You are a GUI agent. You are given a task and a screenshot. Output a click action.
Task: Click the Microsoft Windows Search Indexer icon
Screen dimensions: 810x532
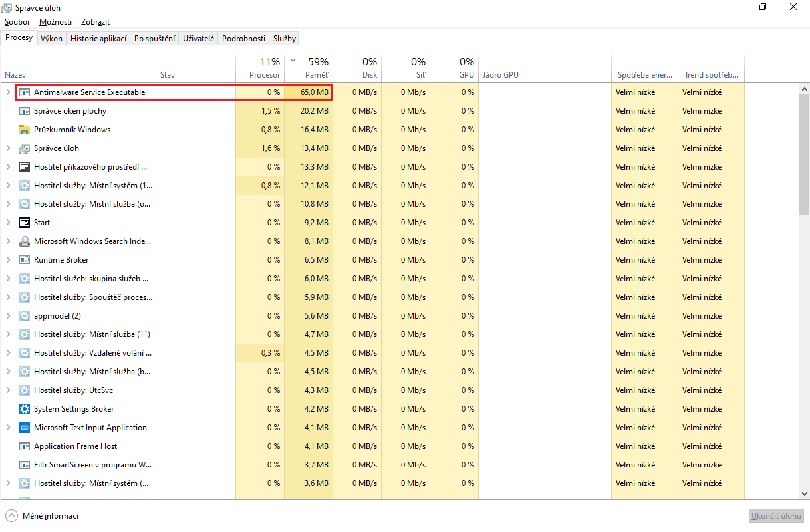tap(25, 241)
